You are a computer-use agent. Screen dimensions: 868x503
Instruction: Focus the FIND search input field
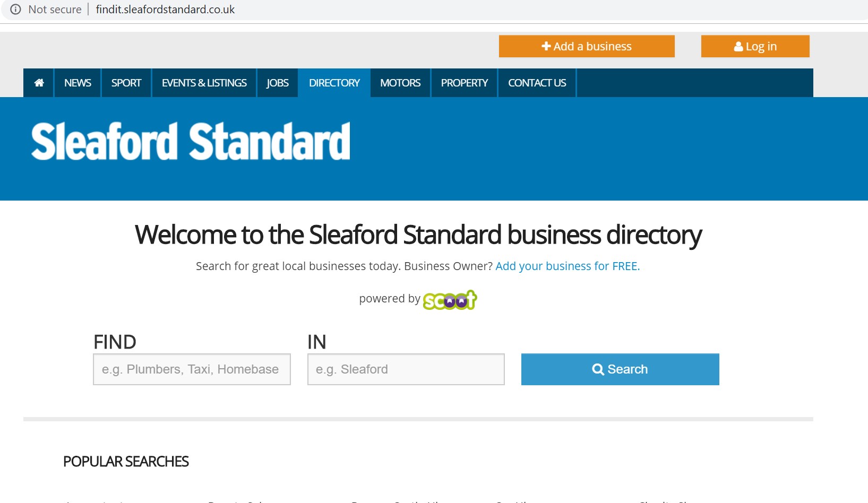[x=192, y=369]
